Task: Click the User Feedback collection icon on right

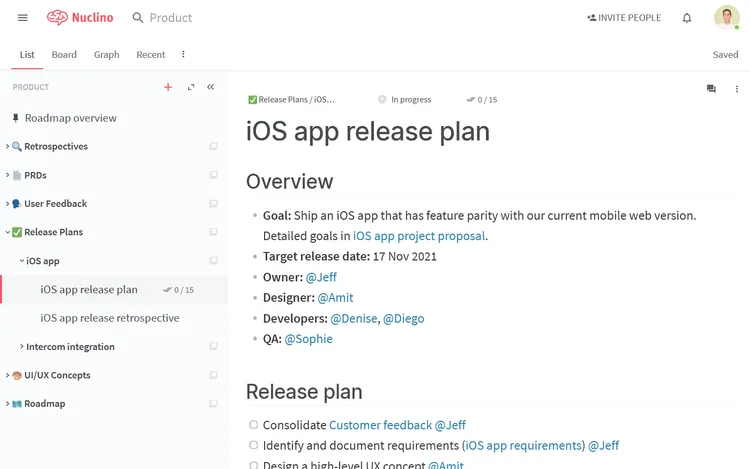Action: (213, 204)
